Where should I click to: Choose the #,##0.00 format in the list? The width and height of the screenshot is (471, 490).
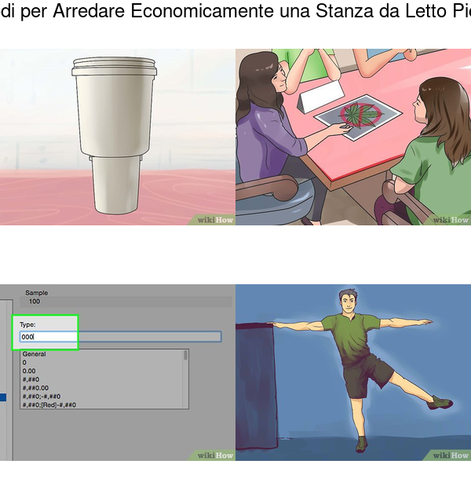(x=35, y=388)
